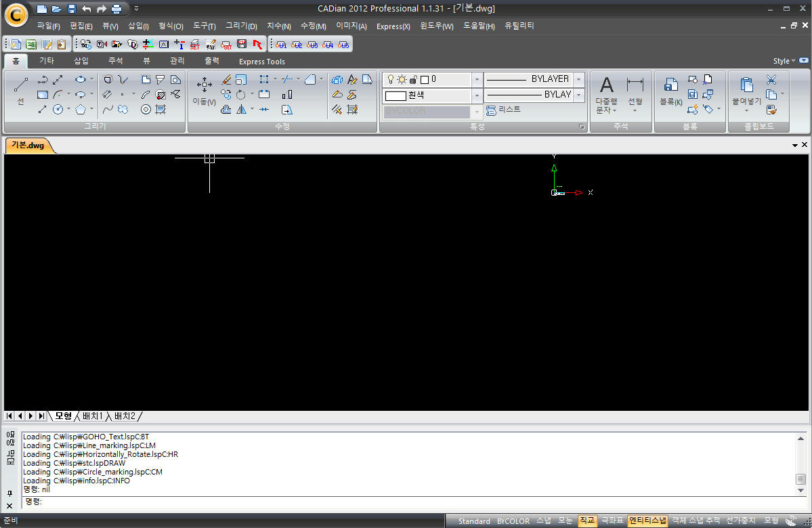The height and width of the screenshot is (528, 812).
Task: Switch to the 주석 ribbon tab
Action: (116, 61)
